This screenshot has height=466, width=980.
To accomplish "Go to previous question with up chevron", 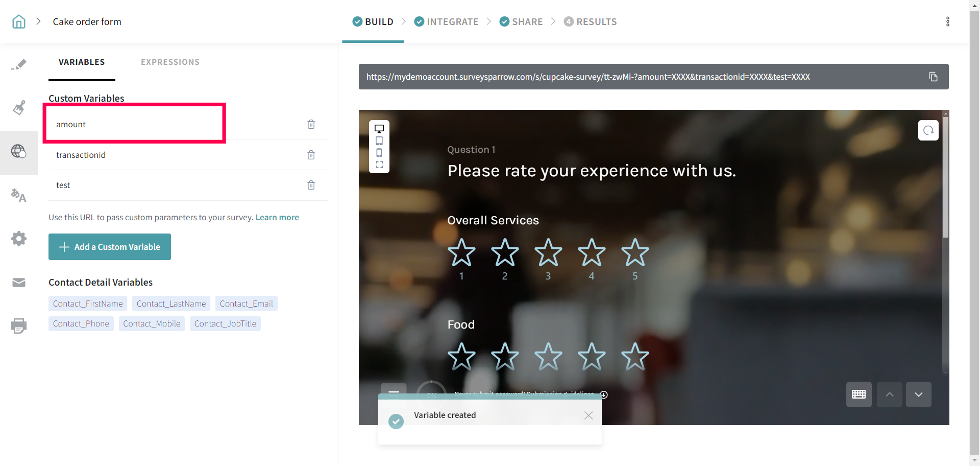I will pos(889,394).
